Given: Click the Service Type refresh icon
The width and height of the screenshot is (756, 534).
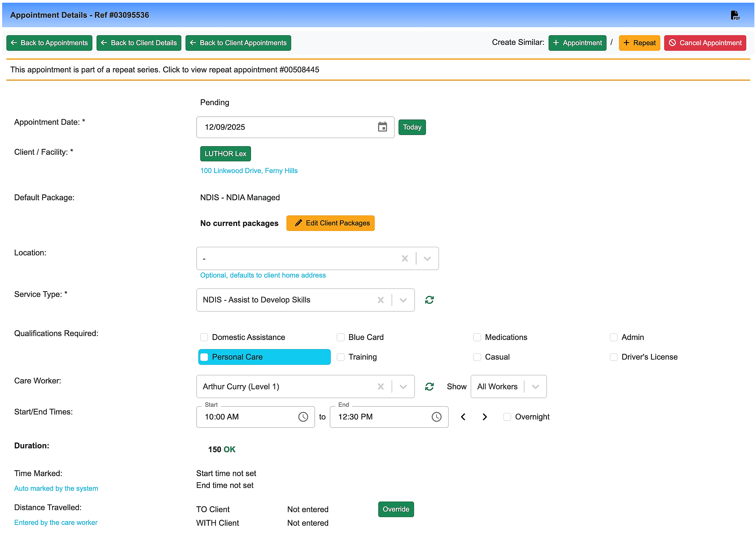Looking at the screenshot, I should click(x=429, y=300).
